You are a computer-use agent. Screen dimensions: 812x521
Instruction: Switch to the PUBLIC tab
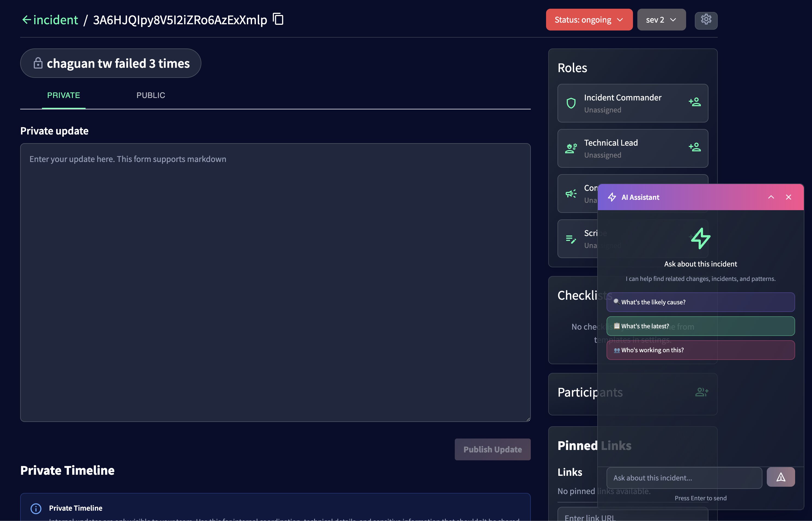(x=151, y=95)
